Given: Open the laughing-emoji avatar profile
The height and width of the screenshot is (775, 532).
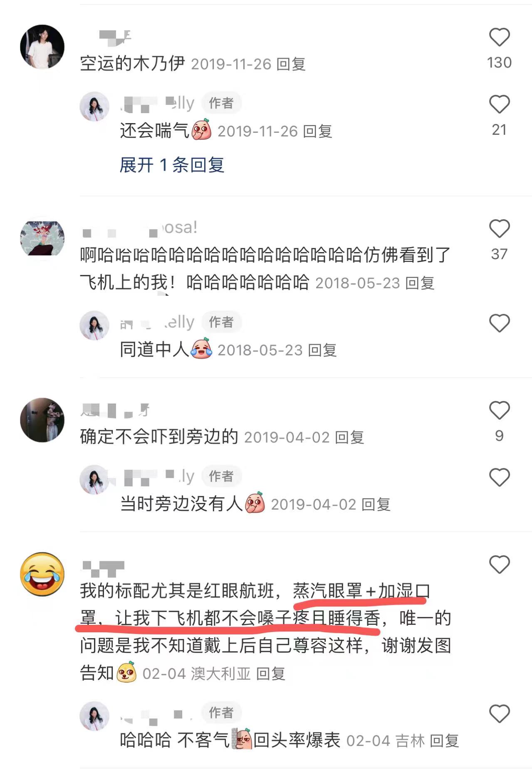Looking at the screenshot, I should coord(42,574).
